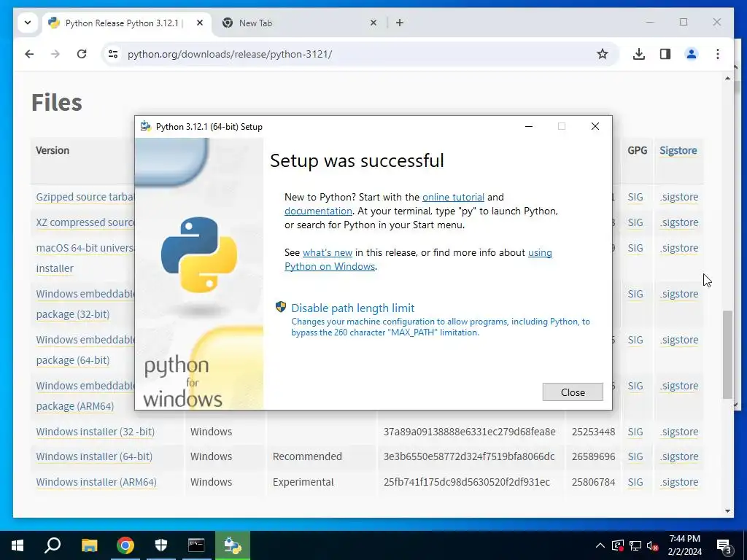Click the Chrome back arrow

(x=29, y=54)
